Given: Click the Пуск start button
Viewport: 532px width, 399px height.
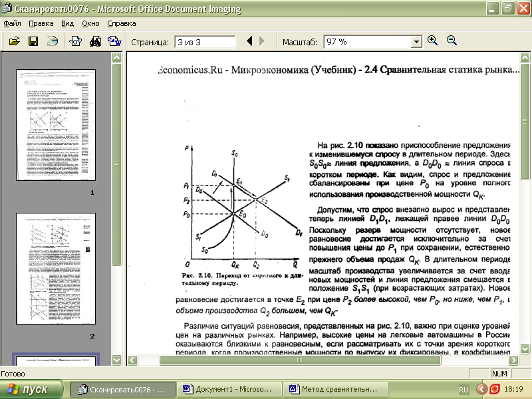Looking at the screenshot, I should pyautogui.click(x=31, y=389).
